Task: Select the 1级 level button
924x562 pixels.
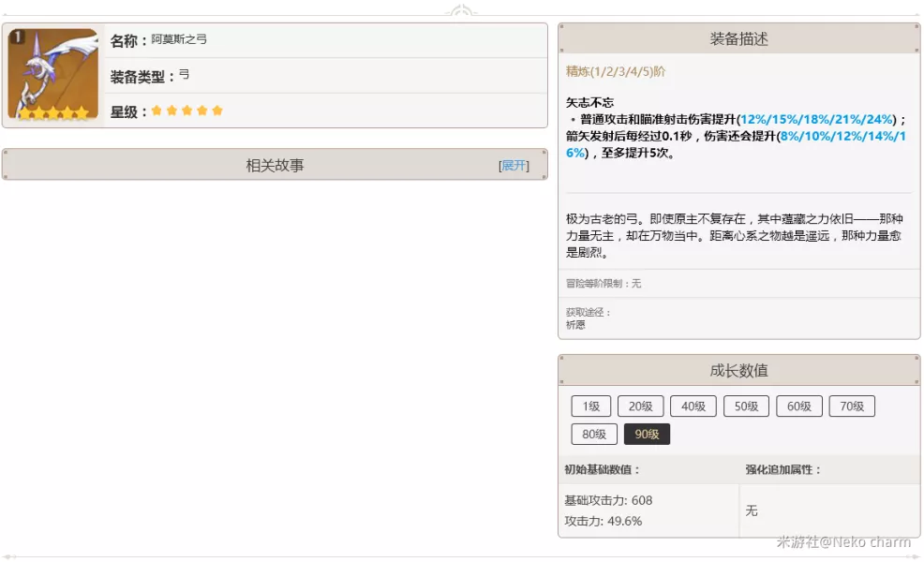Action: [x=591, y=407]
